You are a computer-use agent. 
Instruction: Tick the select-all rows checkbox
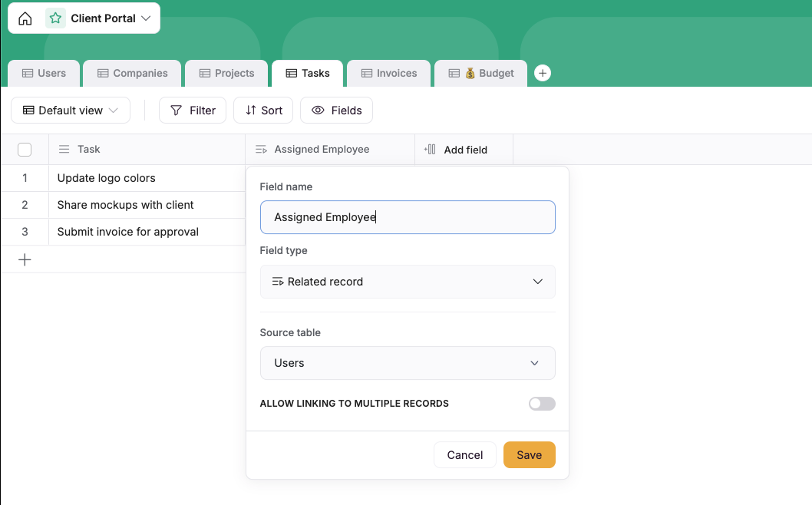25,150
